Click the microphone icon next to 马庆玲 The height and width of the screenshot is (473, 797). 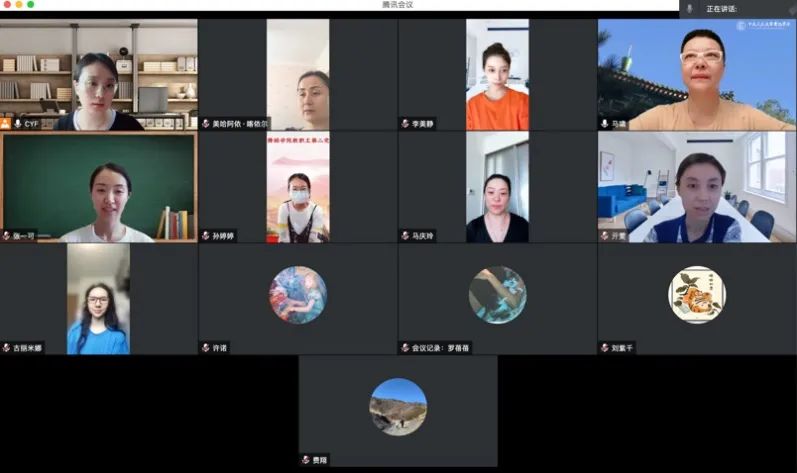(405, 236)
